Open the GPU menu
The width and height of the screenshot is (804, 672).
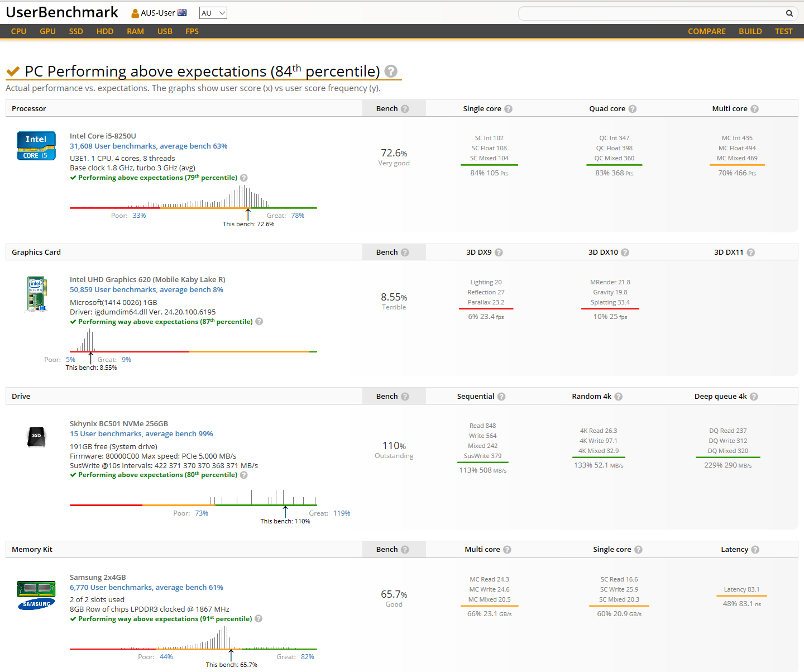(x=47, y=31)
